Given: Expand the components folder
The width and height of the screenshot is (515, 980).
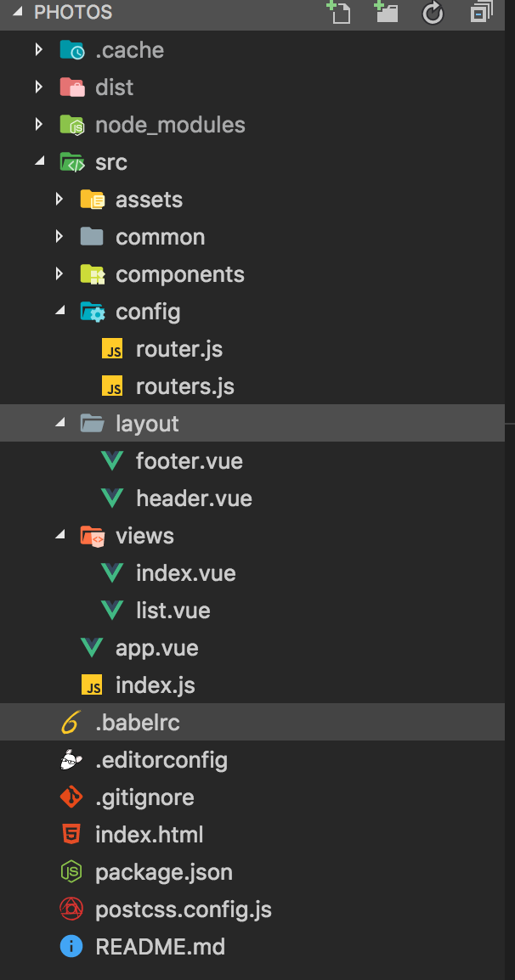Looking at the screenshot, I should [59, 273].
